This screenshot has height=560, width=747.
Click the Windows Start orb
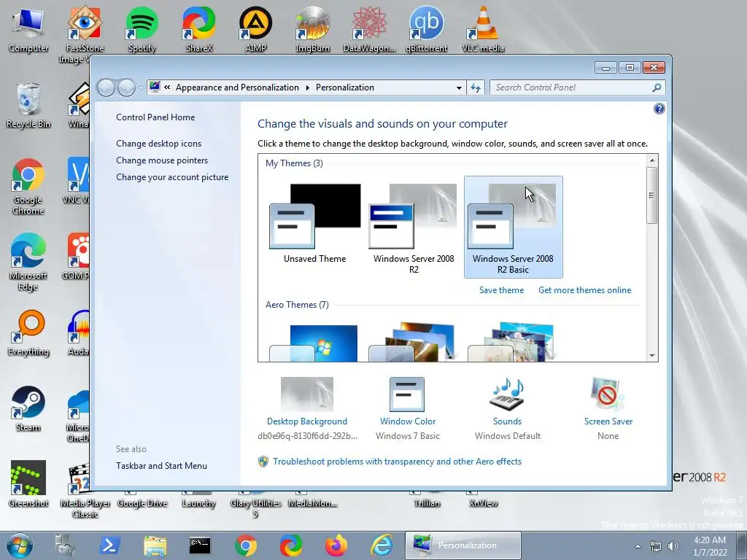[20, 545]
